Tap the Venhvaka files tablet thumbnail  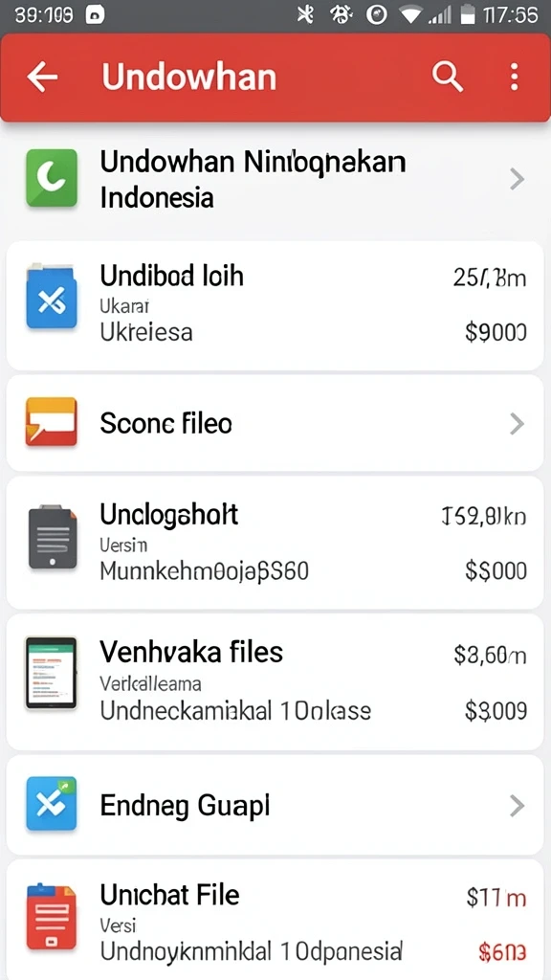[x=51, y=673]
